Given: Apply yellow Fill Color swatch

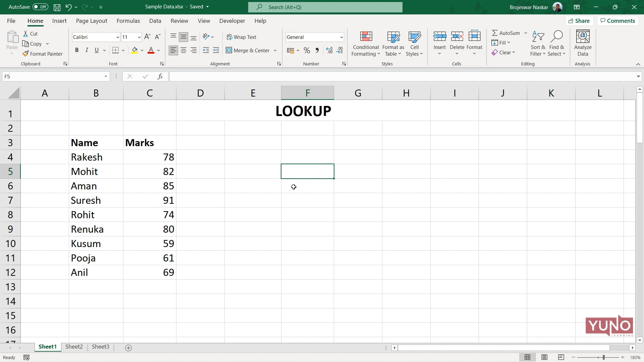Looking at the screenshot, I should pyautogui.click(x=135, y=50).
